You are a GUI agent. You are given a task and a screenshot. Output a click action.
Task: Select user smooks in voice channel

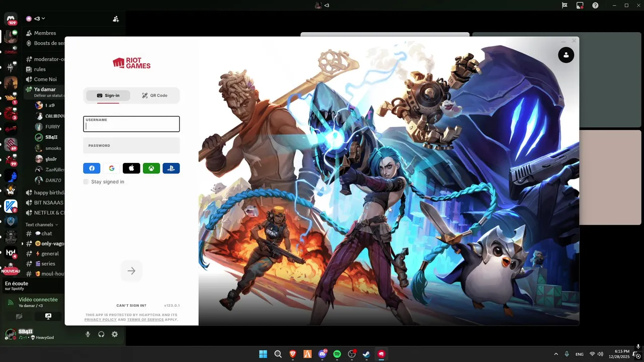click(49, 148)
